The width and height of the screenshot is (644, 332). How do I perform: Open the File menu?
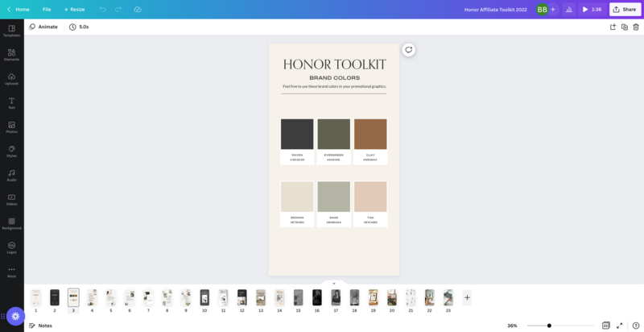(x=47, y=9)
